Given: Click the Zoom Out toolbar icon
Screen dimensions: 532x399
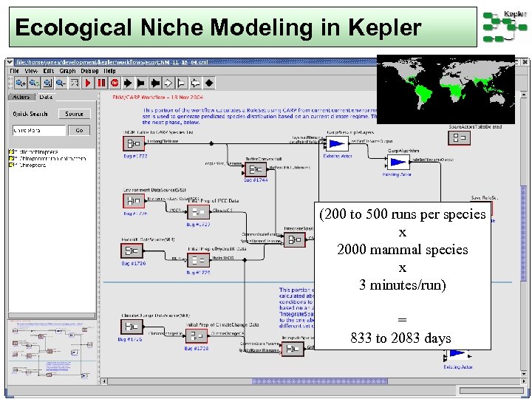Looking at the screenshot, I should point(61,83).
